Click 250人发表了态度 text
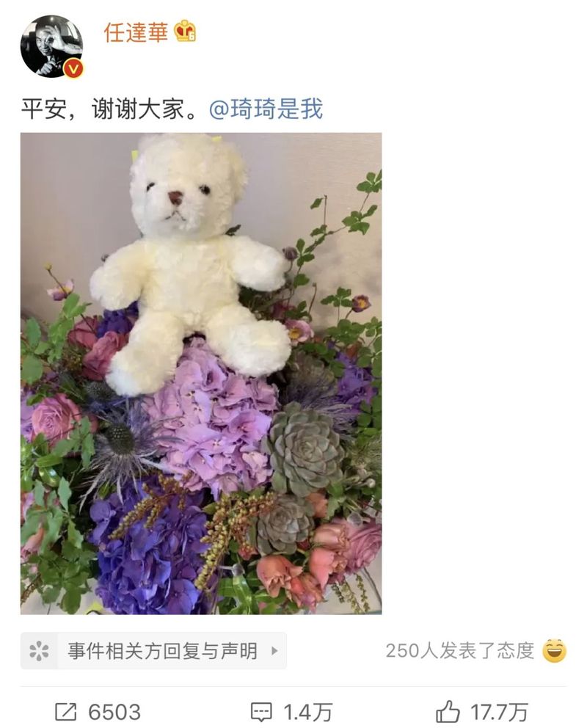This screenshot has width=587, height=728. 459,651
